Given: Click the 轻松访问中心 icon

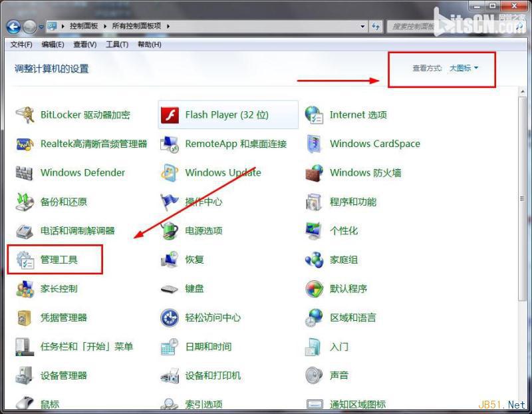Looking at the screenshot, I should pos(170,318).
